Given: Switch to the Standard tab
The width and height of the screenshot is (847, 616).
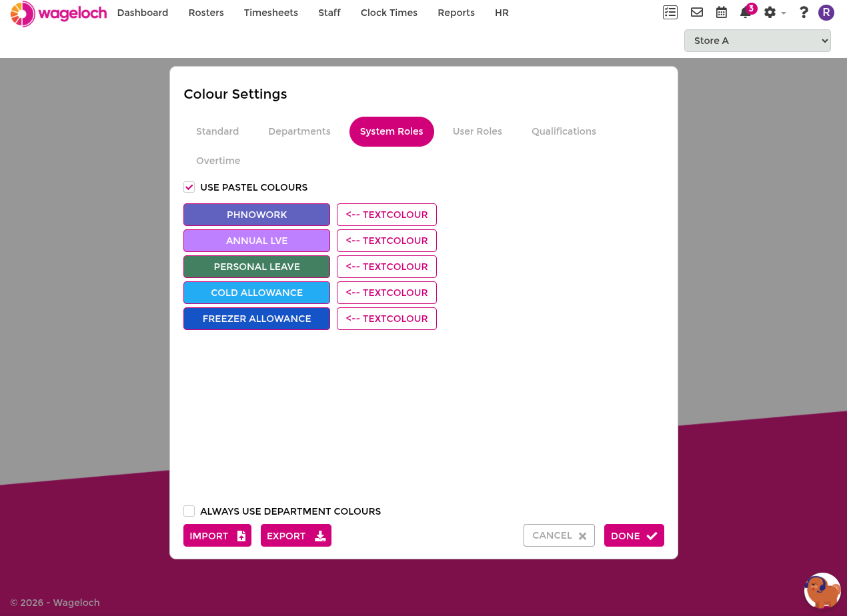Looking at the screenshot, I should tap(217, 131).
